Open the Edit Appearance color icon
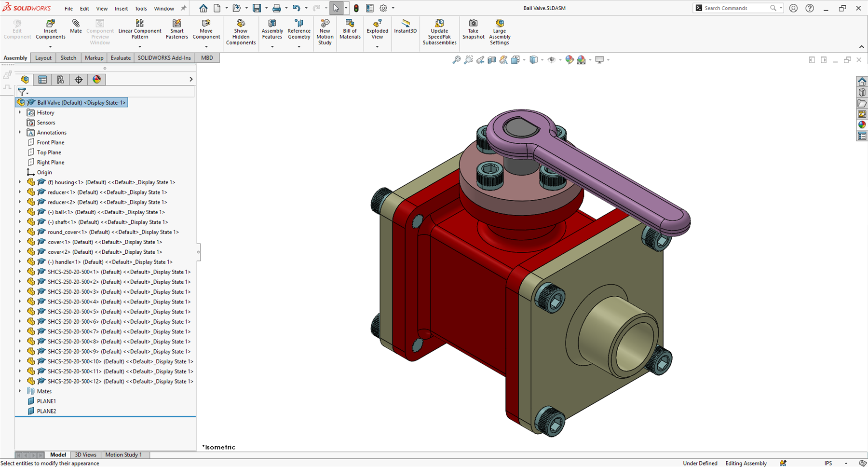The height and width of the screenshot is (467, 868). [x=570, y=60]
